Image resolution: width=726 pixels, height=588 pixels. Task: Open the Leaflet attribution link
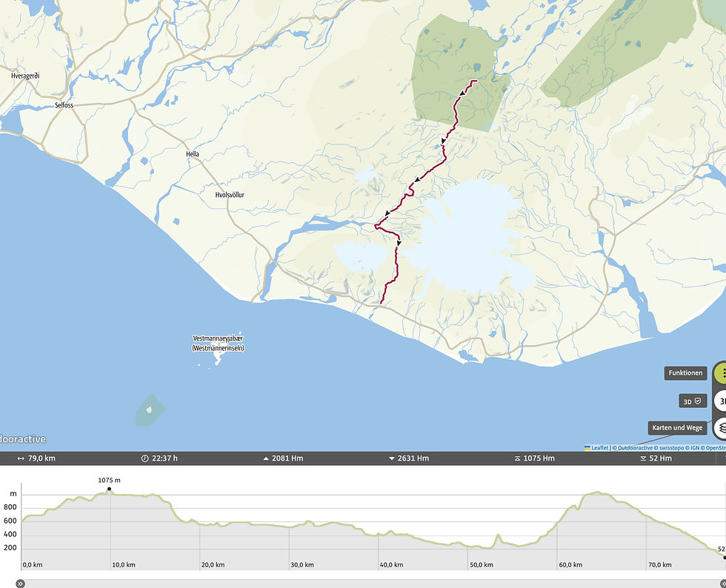click(596, 448)
